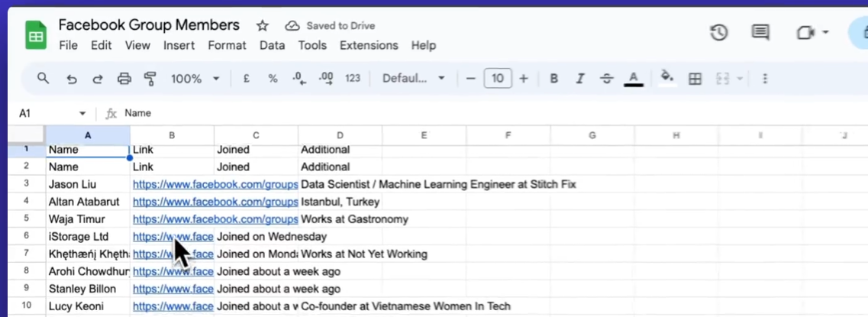Click the formula bar containing Name

tap(492, 114)
